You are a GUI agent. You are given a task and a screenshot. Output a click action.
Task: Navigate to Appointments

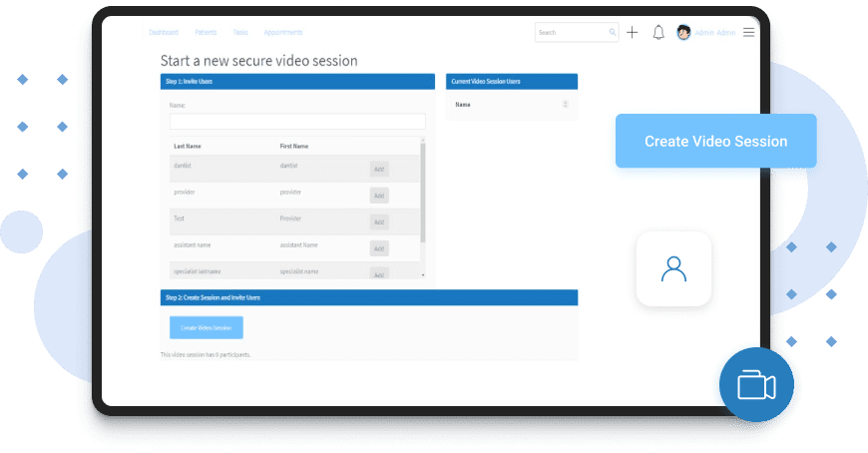[283, 33]
